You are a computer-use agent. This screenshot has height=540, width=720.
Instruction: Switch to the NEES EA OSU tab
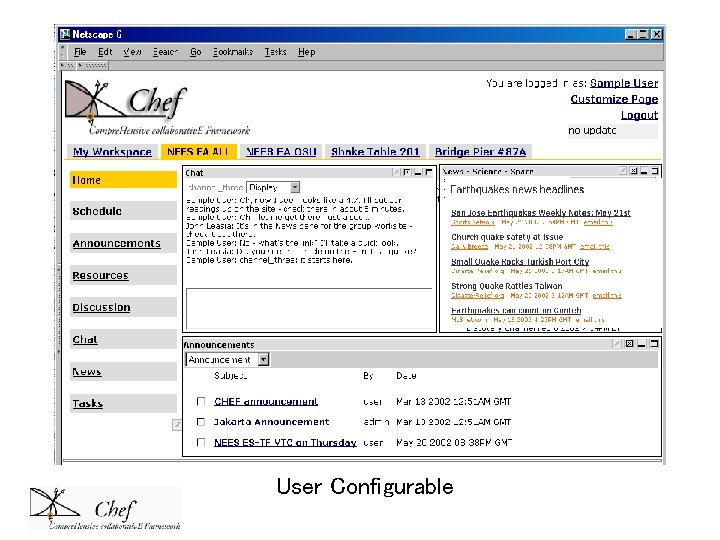click(281, 152)
